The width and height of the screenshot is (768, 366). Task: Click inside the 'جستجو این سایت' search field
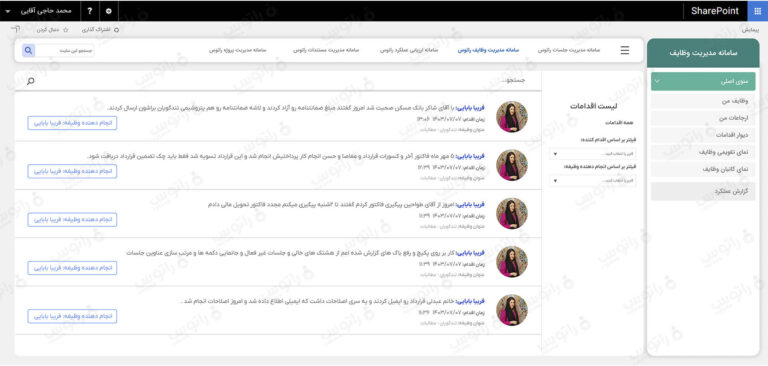tap(66, 50)
